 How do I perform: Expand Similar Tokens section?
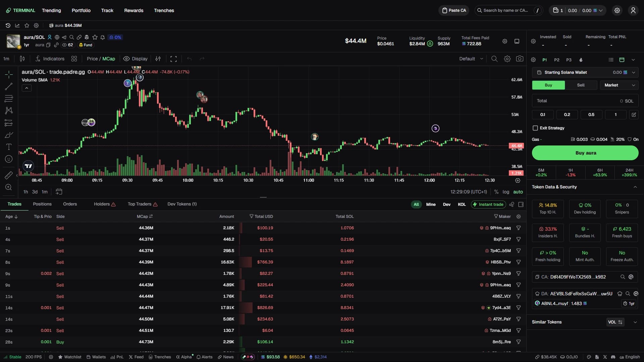tap(635, 322)
